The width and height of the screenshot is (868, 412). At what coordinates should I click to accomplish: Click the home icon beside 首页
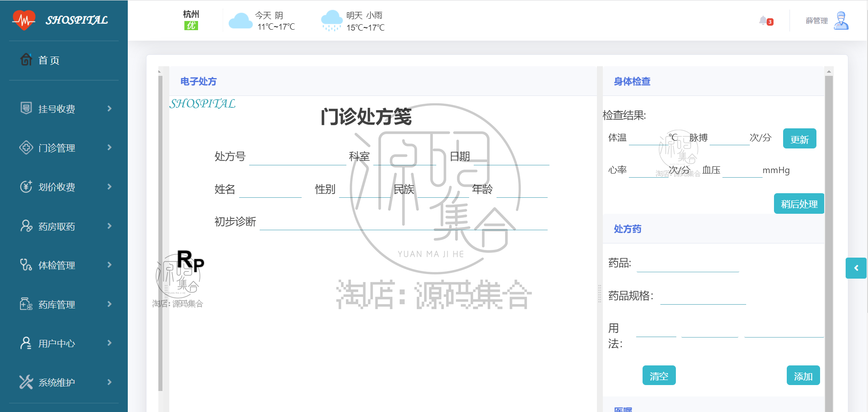coord(26,59)
